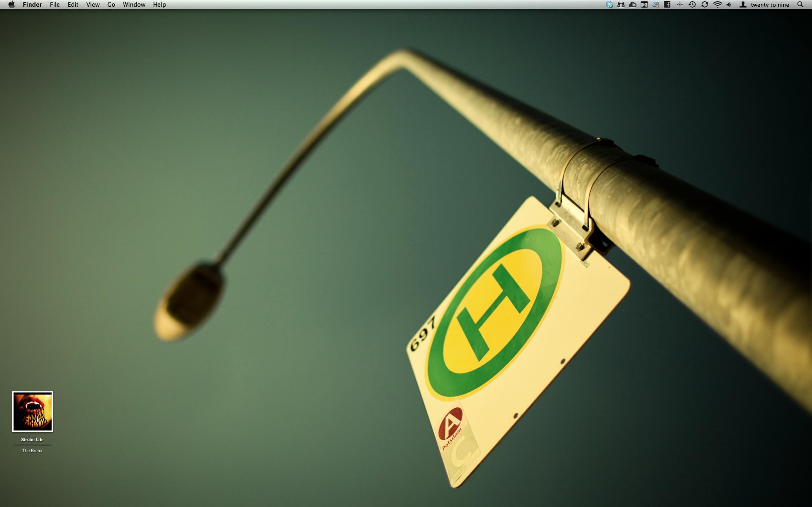
Task: Click the four-dots menu bar icon
Action: click(x=680, y=5)
